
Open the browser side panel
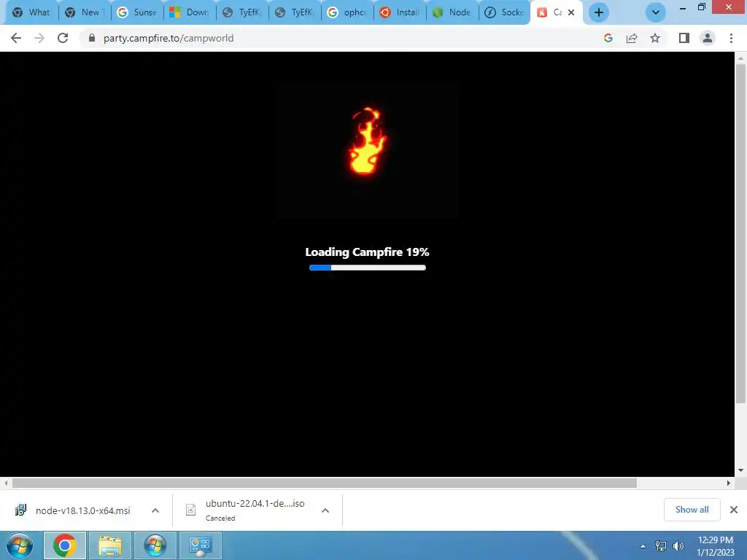tap(684, 38)
